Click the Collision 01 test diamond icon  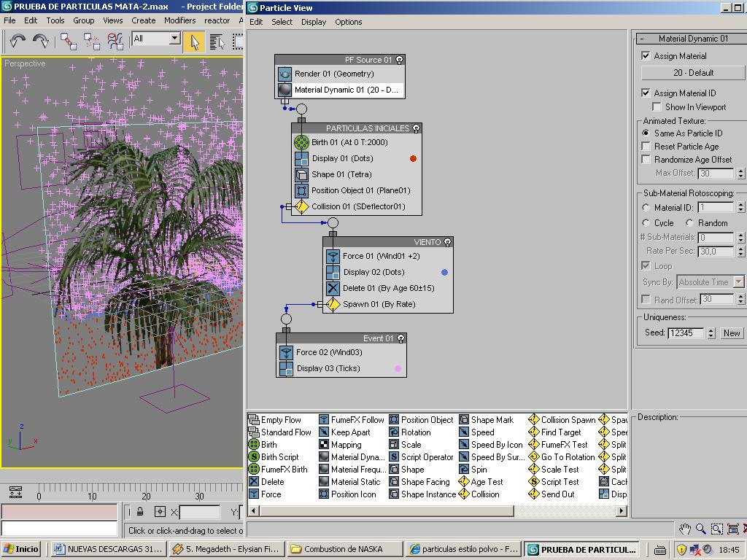[x=301, y=206]
